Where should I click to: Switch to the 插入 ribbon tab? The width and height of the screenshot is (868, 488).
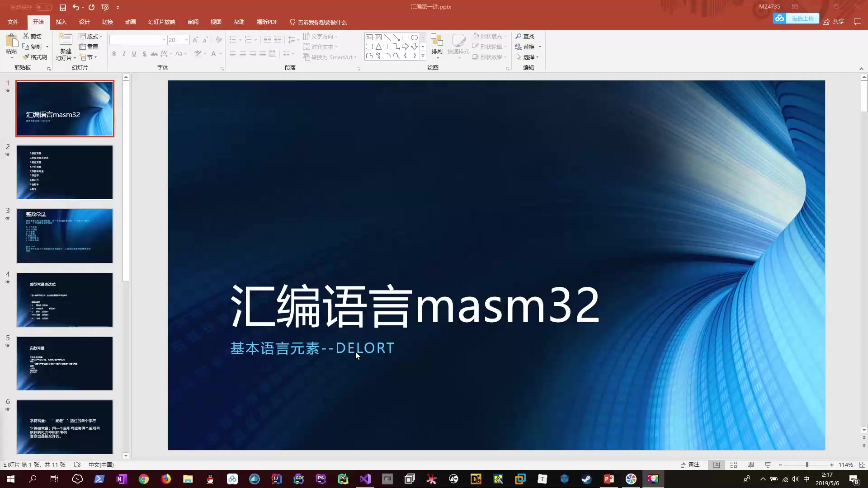click(x=61, y=22)
